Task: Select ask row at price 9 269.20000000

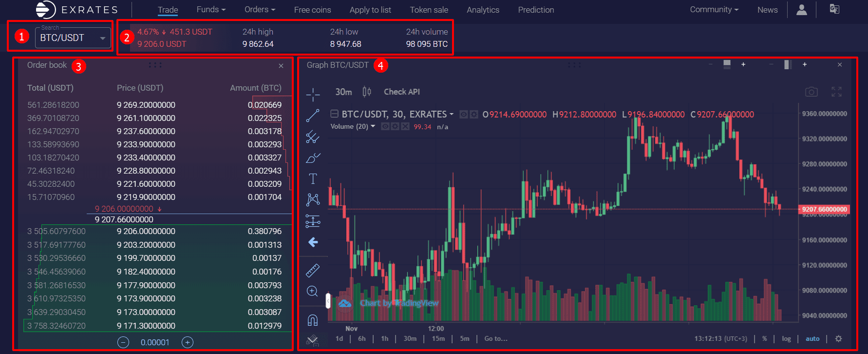Action: pyautogui.click(x=154, y=105)
